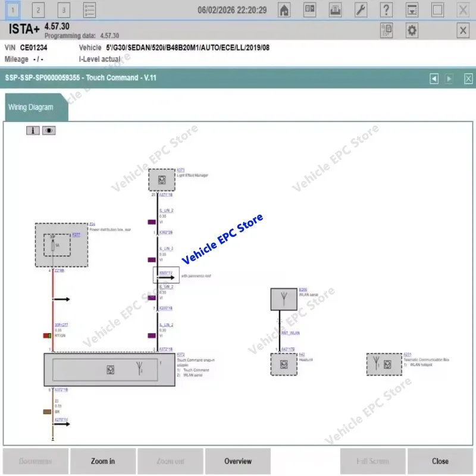The height and width of the screenshot is (476, 476).
Task: Follow the black arrow at X605*1V
Action: pos(166,277)
